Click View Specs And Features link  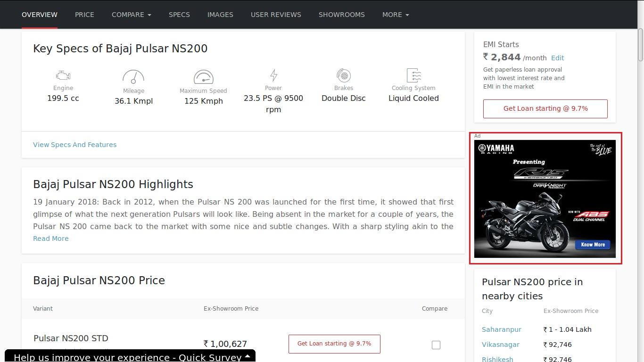74,145
